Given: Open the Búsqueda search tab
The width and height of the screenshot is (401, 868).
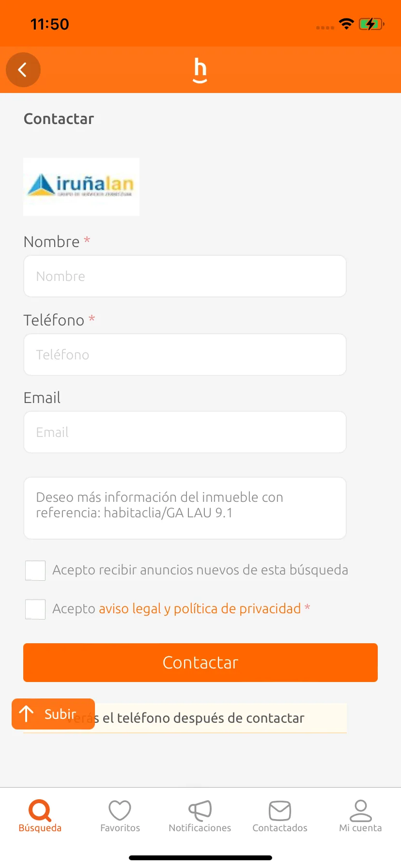Looking at the screenshot, I should [40, 816].
